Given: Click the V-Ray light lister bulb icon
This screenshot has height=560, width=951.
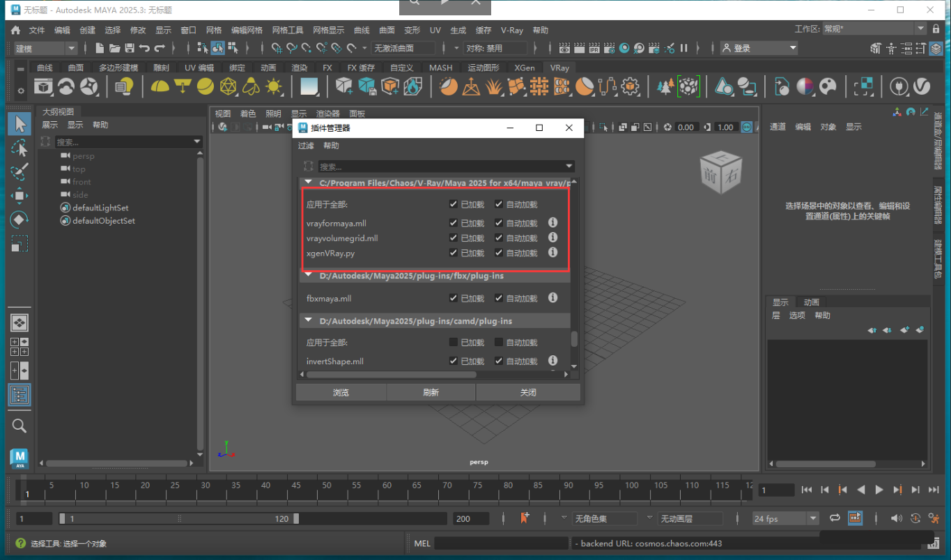Looking at the screenshot, I should pos(124,86).
